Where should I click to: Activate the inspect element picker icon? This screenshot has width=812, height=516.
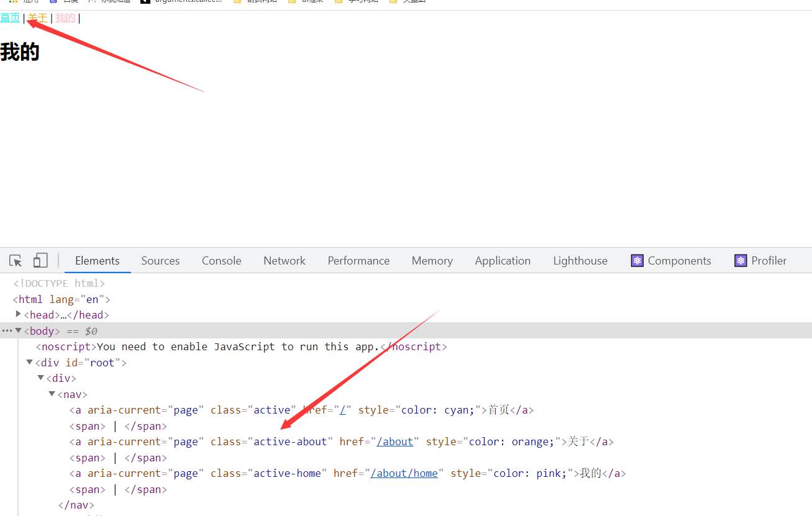[x=16, y=261]
